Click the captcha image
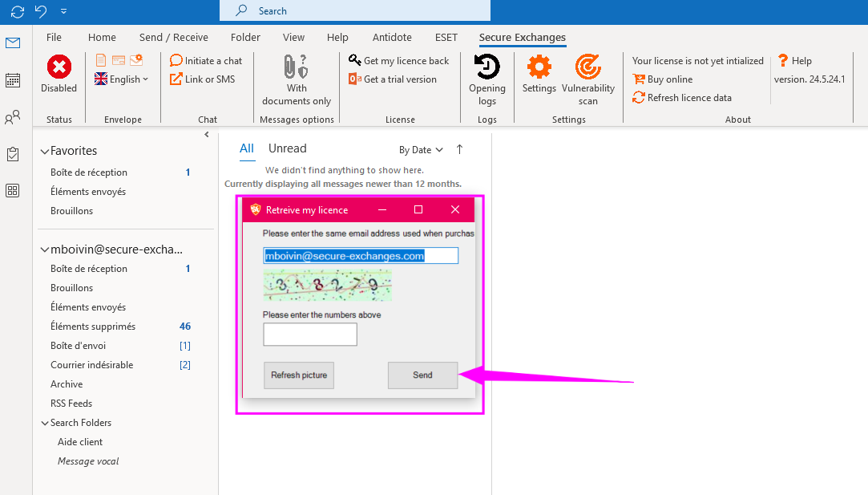Image resolution: width=868 pixels, height=495 pixels. point(327,286)
